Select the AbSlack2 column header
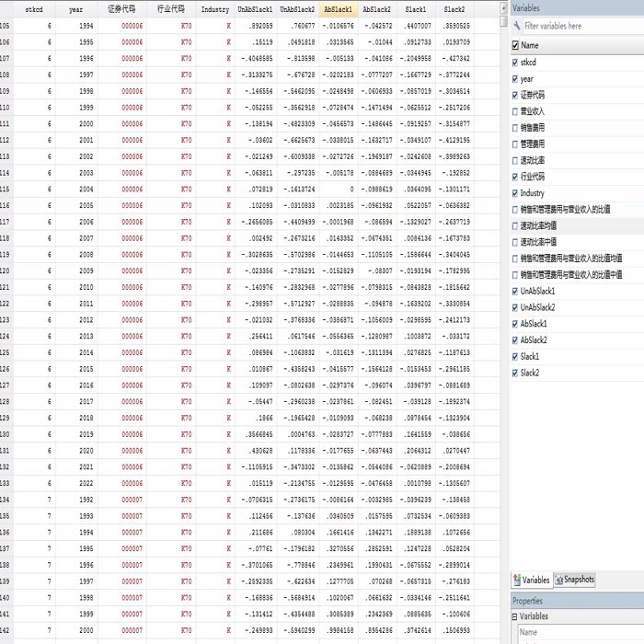 pyautogui.click(x=377, y=9)
